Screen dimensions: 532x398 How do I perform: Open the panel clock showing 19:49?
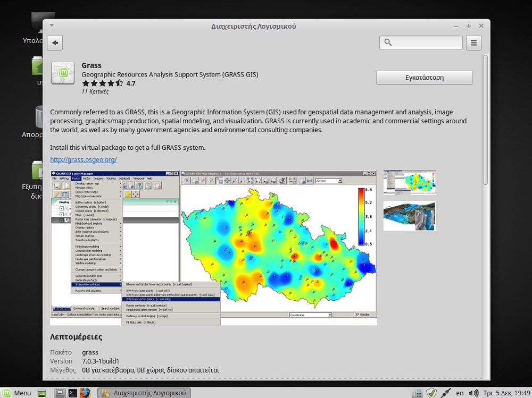(506, 393)
